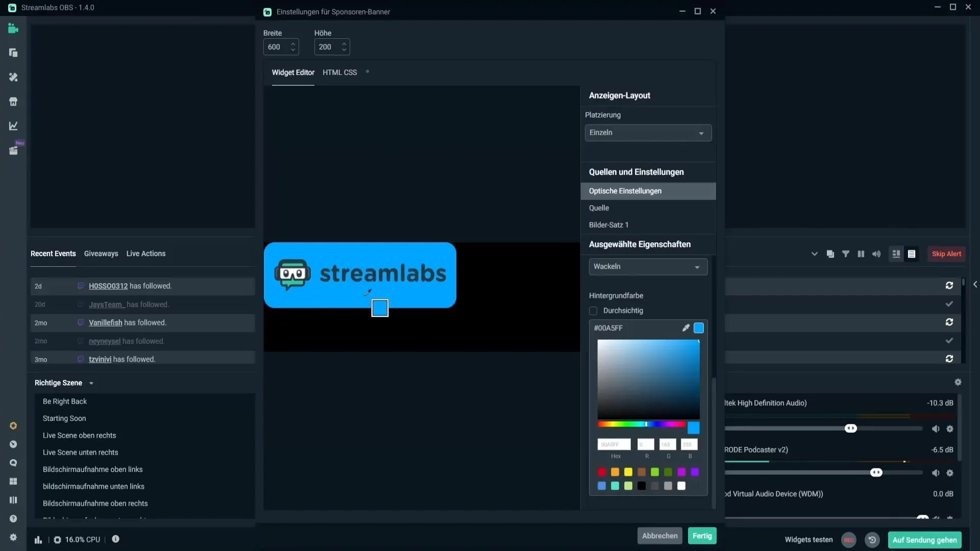Open the Live Actions tab
This screenshot has width=980, height=551.
point(146,254)
